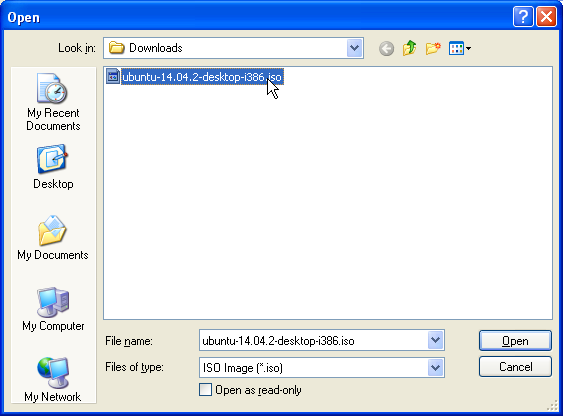Click the Help question mark button
Screen dimensions: 563x416
tap(523, 17)
